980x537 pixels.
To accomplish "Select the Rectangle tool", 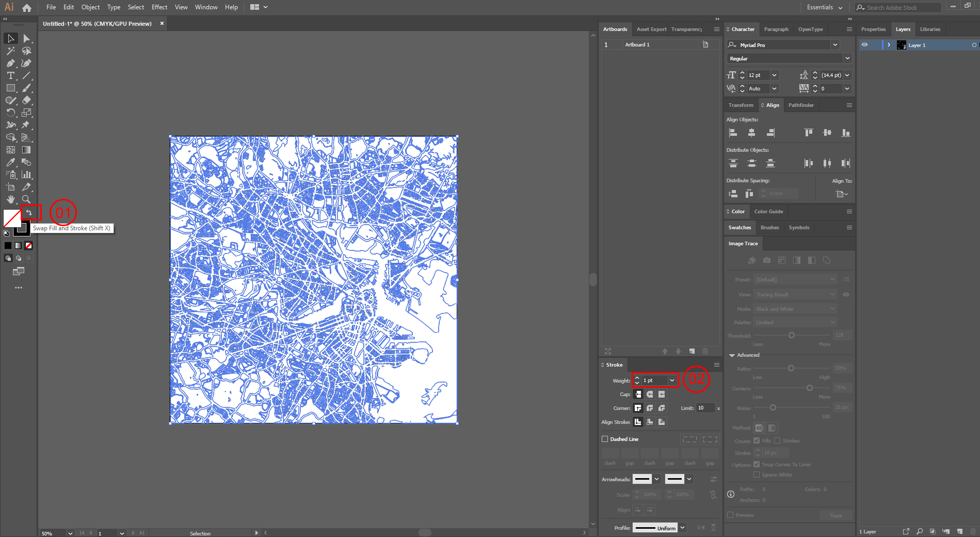I will [10, 88].
